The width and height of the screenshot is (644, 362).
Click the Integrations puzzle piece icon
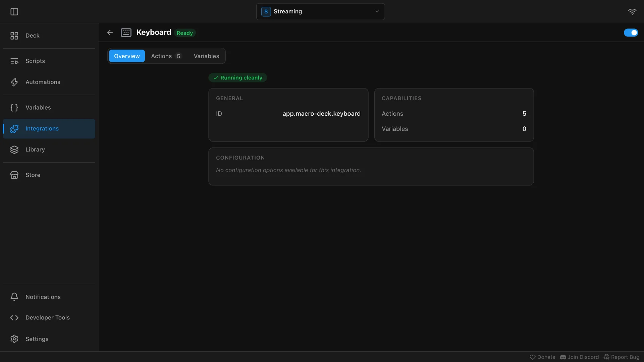pyautogui.click(x=14, y=129)
